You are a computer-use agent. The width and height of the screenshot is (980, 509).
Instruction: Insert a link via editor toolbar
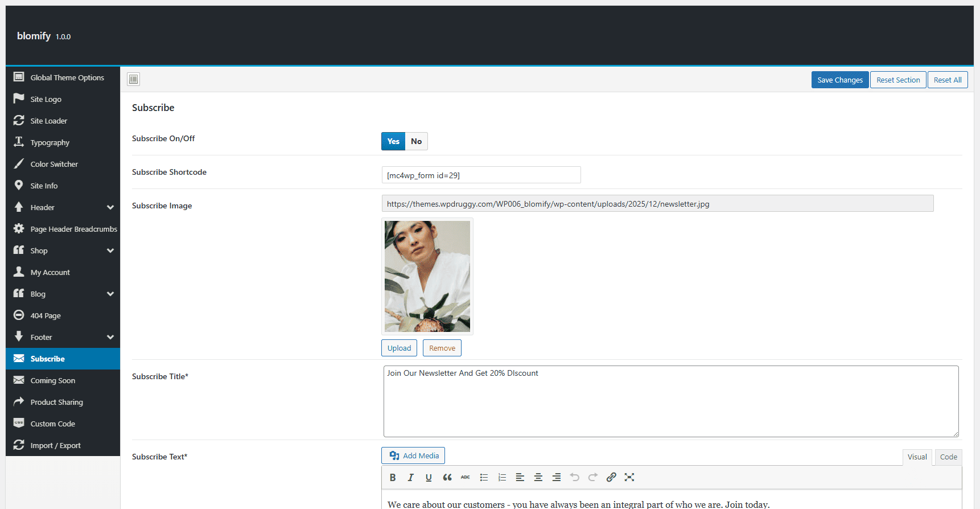pos(611,478)
